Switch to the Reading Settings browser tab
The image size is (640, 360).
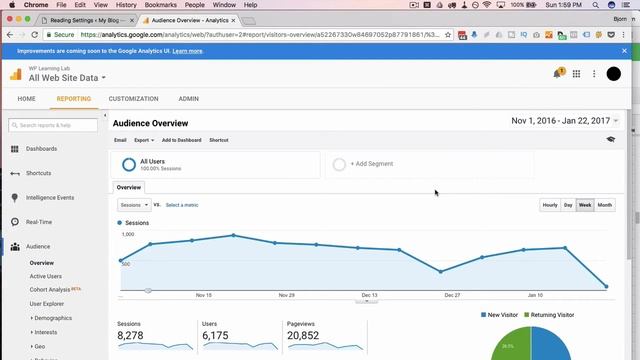click(87, 20)
